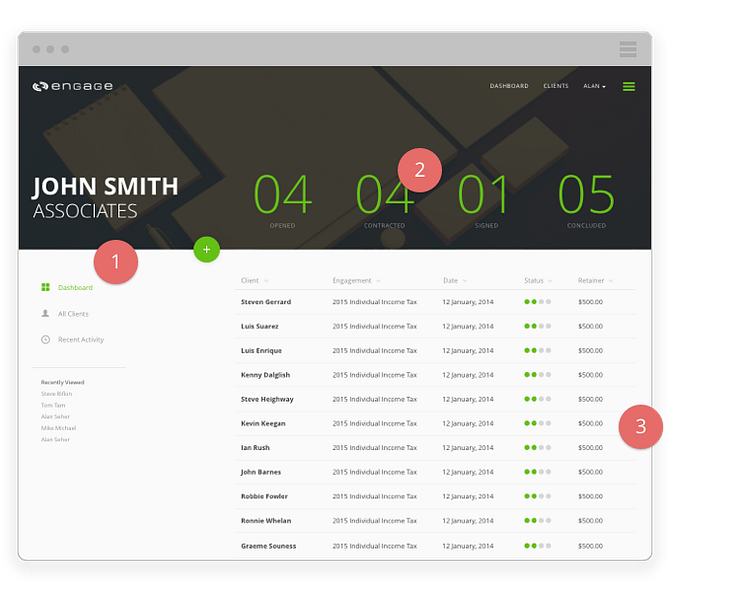Open client Luis Suarez
This screenshot has width=741, height=600.
pos(259,326)
